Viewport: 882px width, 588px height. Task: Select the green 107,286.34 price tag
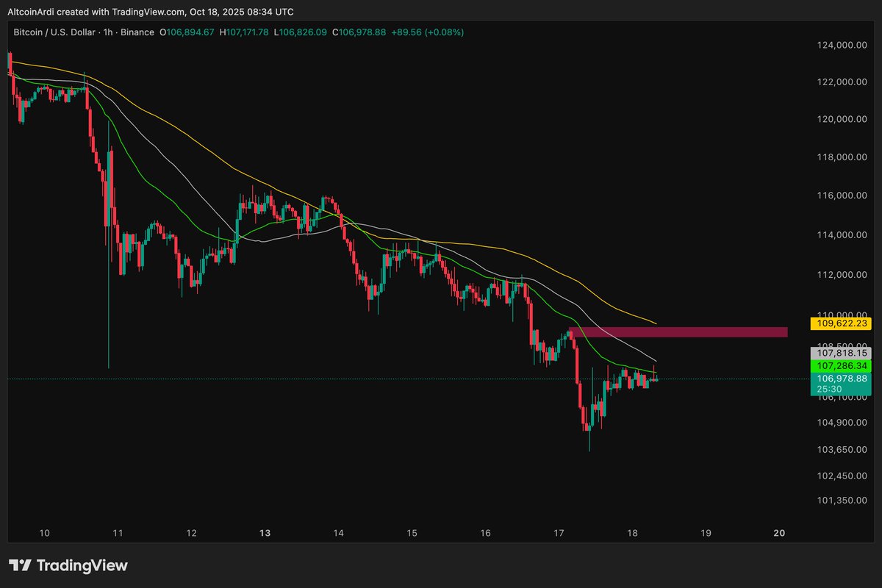[839, 365]
